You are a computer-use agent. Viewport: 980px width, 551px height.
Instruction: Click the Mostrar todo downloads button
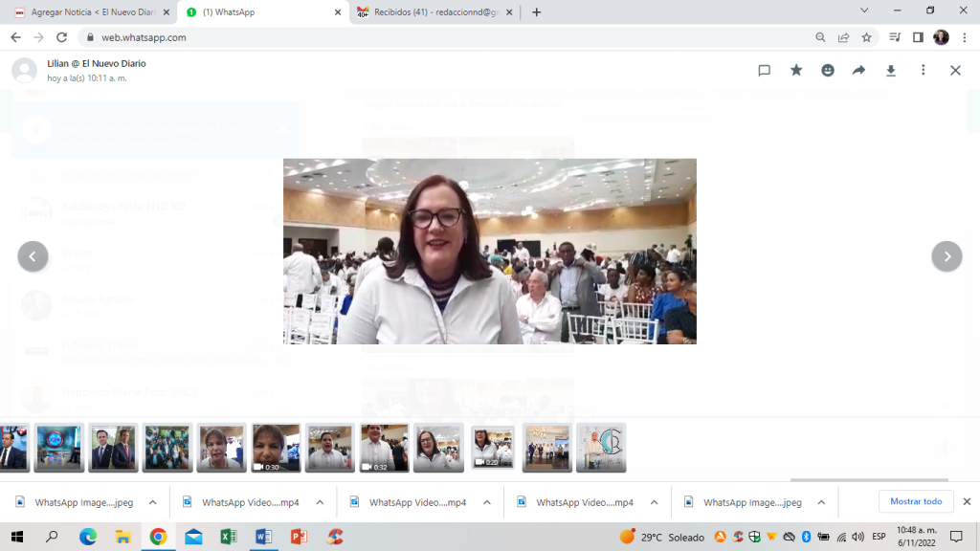click(x=916, y=501)
